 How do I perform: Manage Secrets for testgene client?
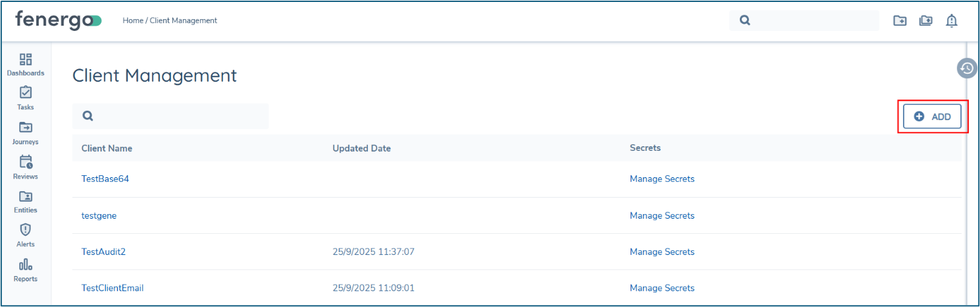[x=661, y=215]
